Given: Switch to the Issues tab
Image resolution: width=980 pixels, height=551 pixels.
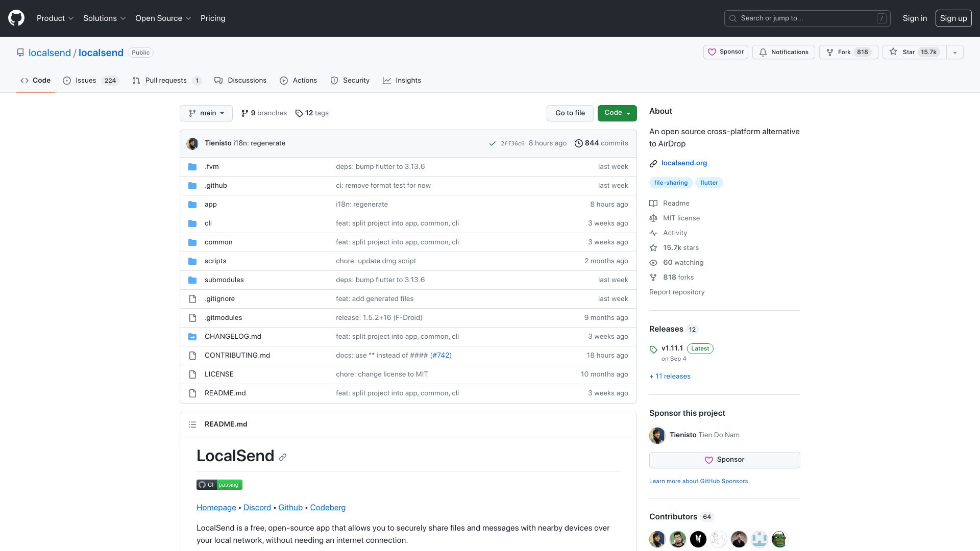Looking at the screenshot, I should pyautogui.click(x=91, y=81).
